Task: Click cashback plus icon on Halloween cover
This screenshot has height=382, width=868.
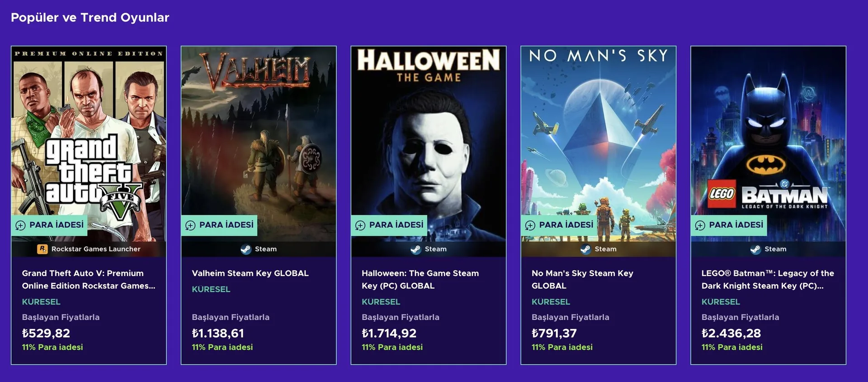Action: pyautogui.click(x=360, y=225)
